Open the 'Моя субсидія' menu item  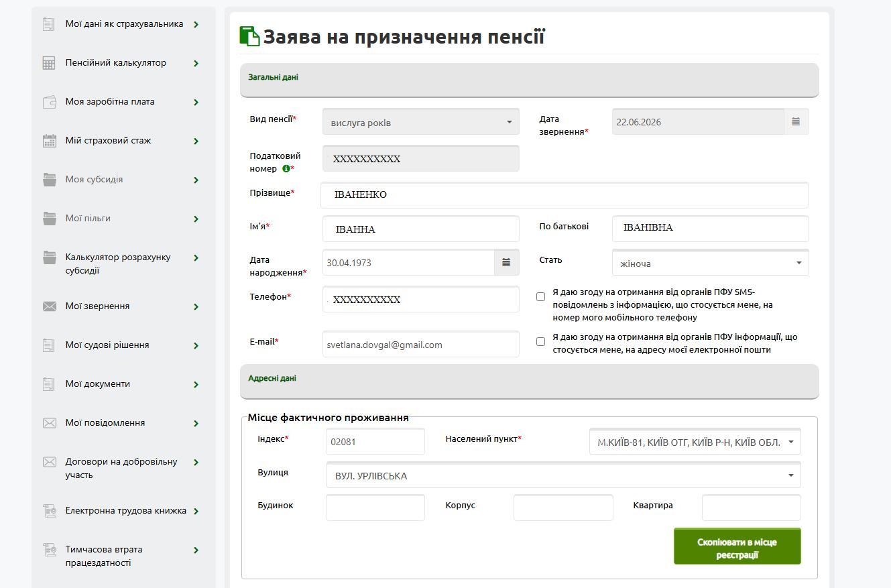coord(94,180)
